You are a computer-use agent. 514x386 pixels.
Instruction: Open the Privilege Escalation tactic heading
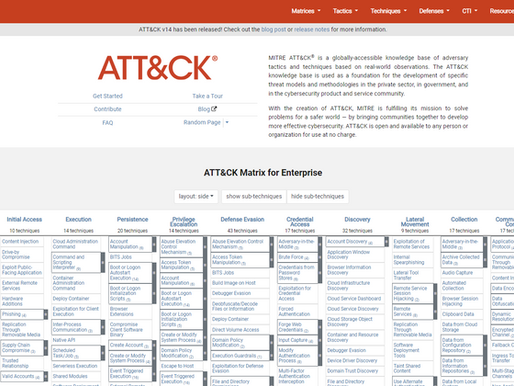tap(184, 222)
